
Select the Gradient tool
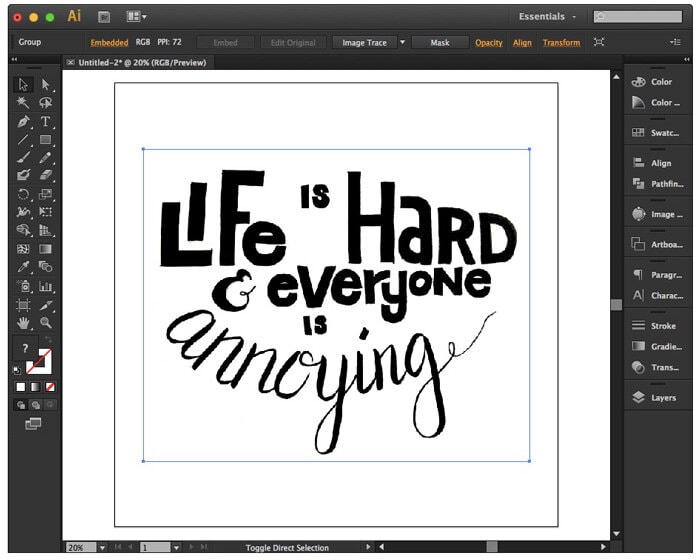click(x=45, y=249)
